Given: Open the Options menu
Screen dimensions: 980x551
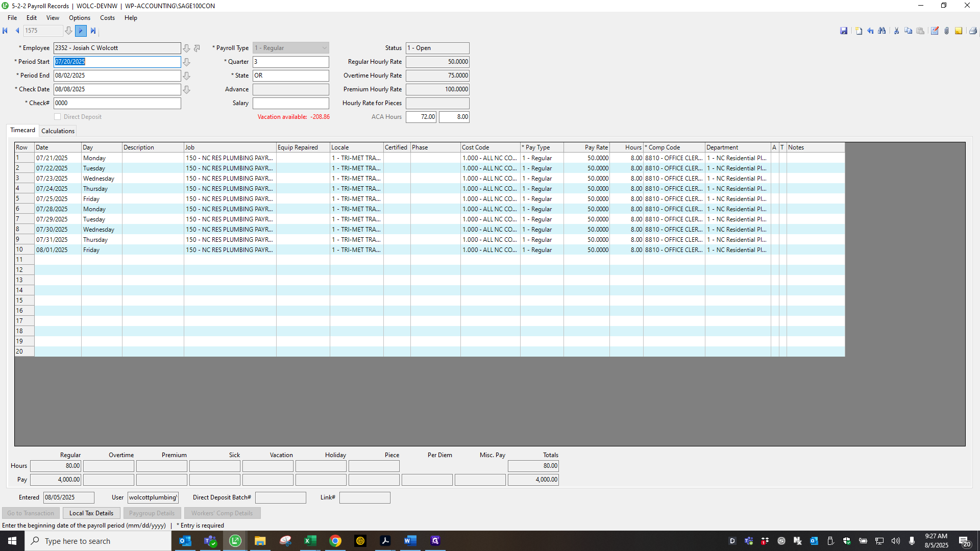Looking at the screenshot, I should [80, 18].
